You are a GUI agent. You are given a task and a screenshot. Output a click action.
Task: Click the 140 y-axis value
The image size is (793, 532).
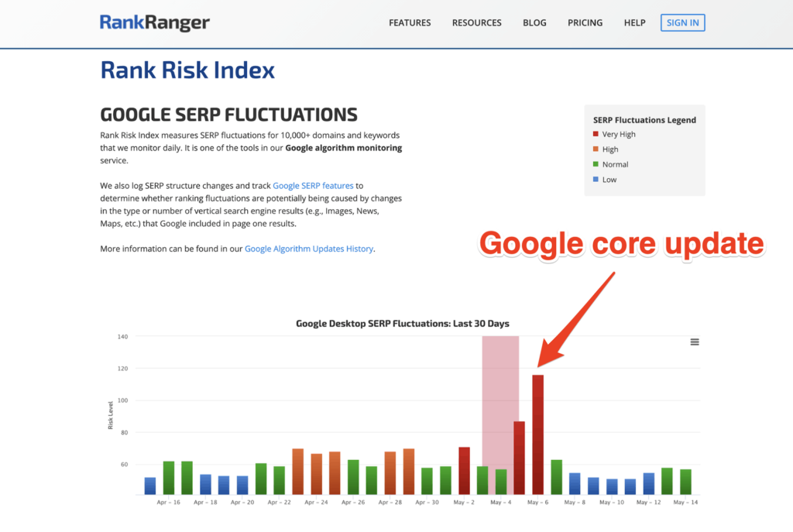(x=123, y=336)
